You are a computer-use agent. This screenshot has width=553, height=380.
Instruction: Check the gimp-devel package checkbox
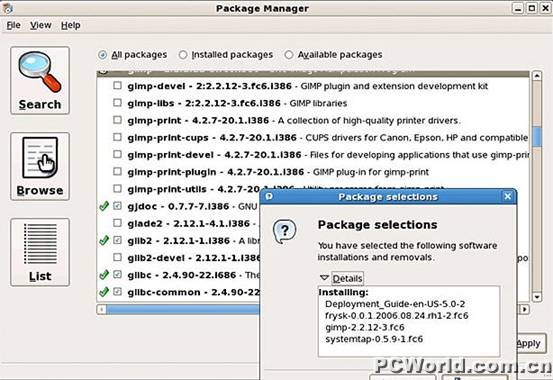click(117, 86)
